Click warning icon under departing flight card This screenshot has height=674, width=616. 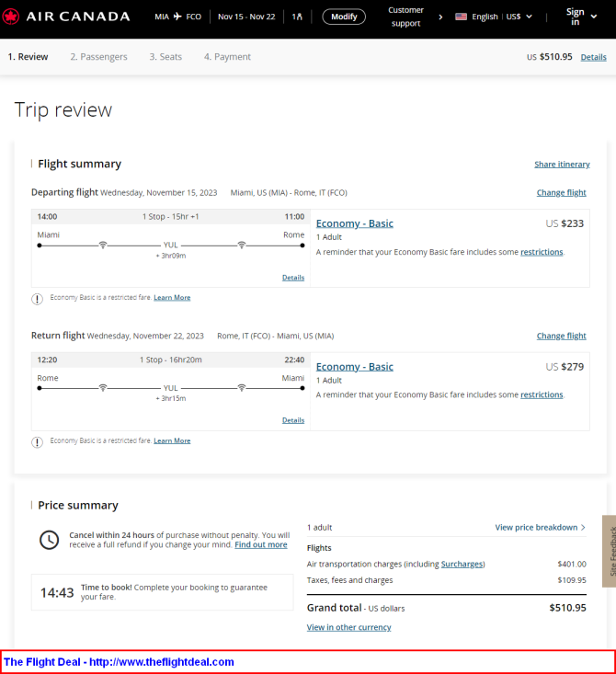pyautogui.click(x=38, y=299)
